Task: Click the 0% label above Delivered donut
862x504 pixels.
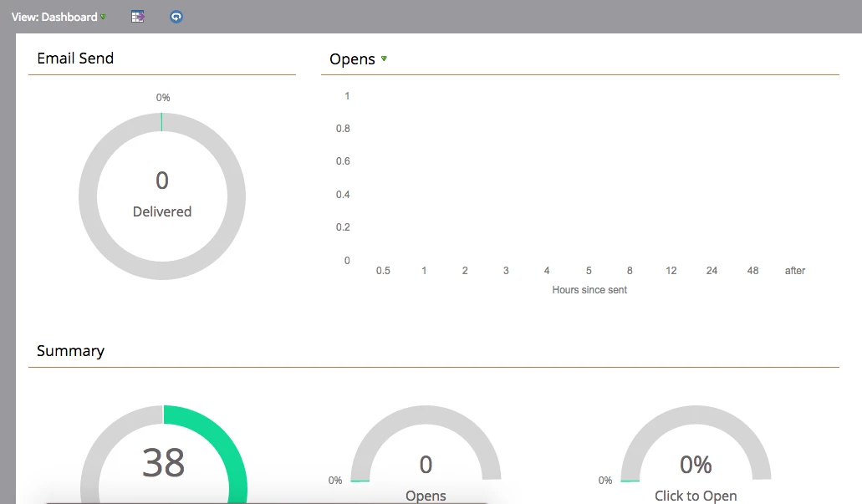Action: 163,97
